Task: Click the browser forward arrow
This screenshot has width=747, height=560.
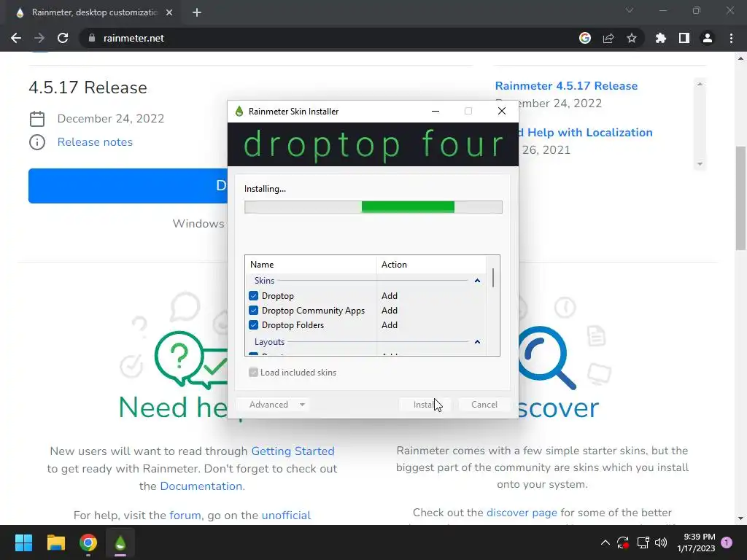Action: tap(39, 38)
